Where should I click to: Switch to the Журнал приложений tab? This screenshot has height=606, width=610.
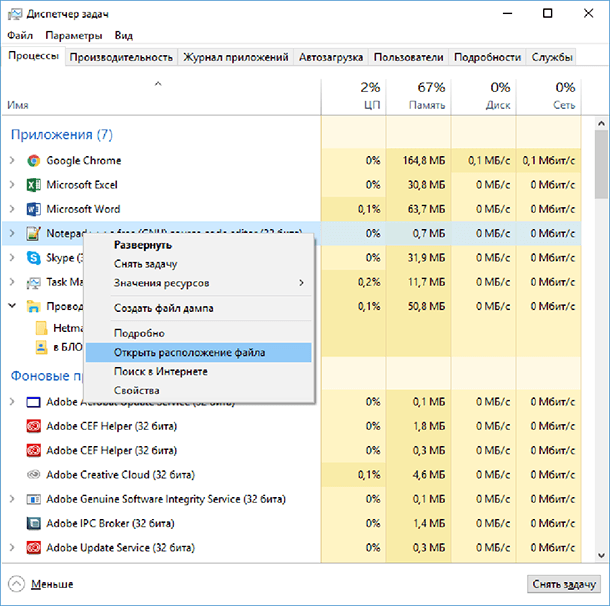[x=236, y=57]
